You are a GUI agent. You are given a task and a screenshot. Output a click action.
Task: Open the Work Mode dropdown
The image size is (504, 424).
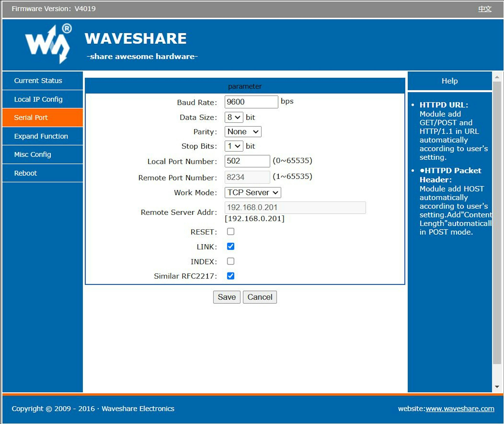253,192
